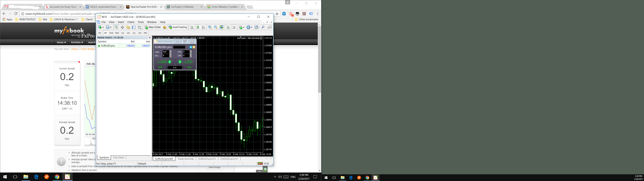Open the chat speech-bubbles icon
Image resolution: width=644 pixels, height=181 pixels.
click(x=270, y=27)
